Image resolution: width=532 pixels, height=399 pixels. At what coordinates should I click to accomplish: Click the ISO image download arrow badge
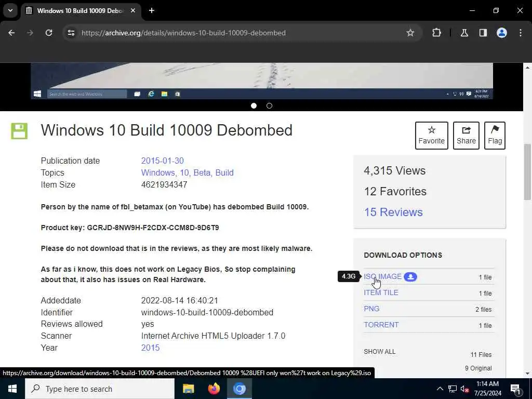(410, 277)
